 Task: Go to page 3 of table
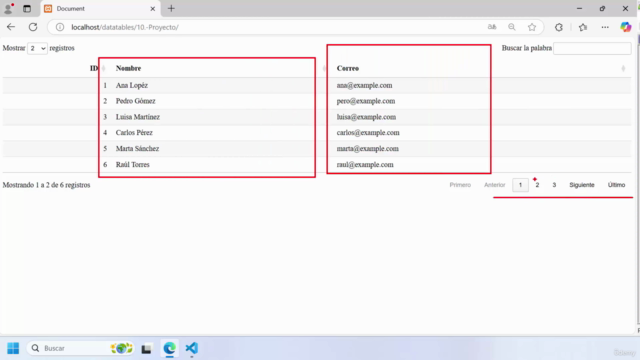point(554,185)
